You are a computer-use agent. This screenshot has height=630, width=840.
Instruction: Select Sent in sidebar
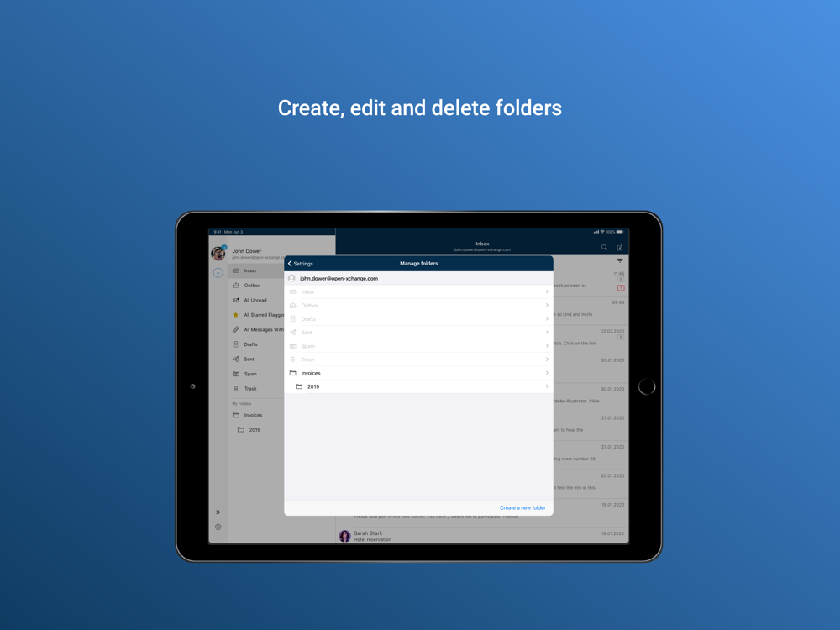point(256,359)
